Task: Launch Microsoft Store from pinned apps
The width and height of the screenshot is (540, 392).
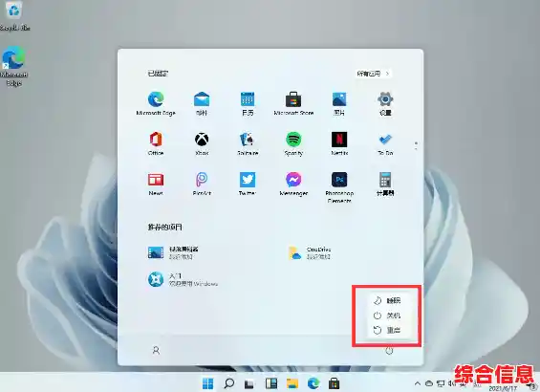Action: pyautogui.click(x=293, y=103)
